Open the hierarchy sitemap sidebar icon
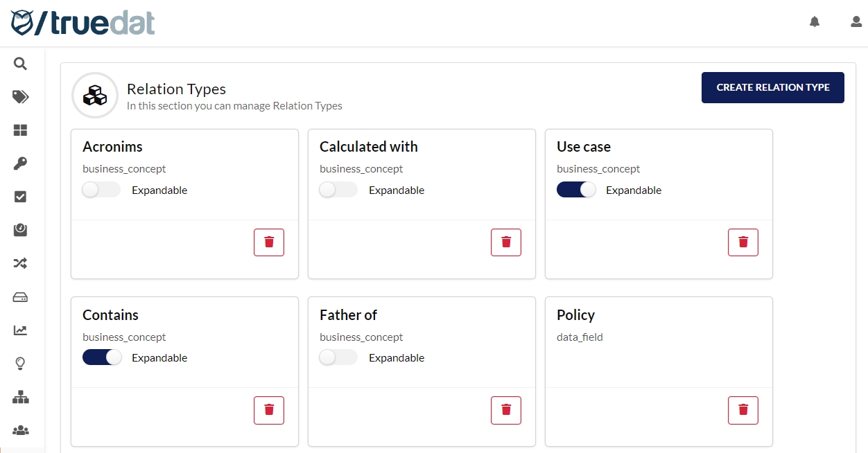The width and height of the screenshot is (868, 453). 20,397
